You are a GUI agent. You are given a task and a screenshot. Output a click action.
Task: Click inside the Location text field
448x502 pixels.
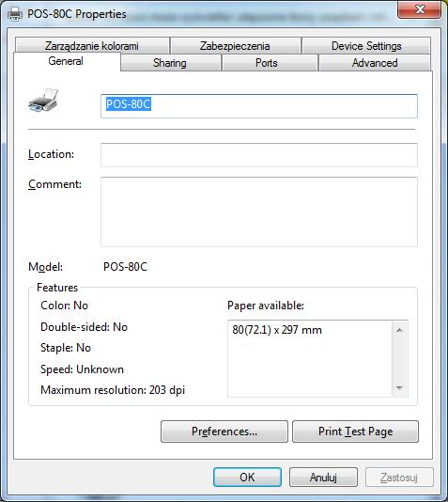pyautogui.click(x=259, y=155)
